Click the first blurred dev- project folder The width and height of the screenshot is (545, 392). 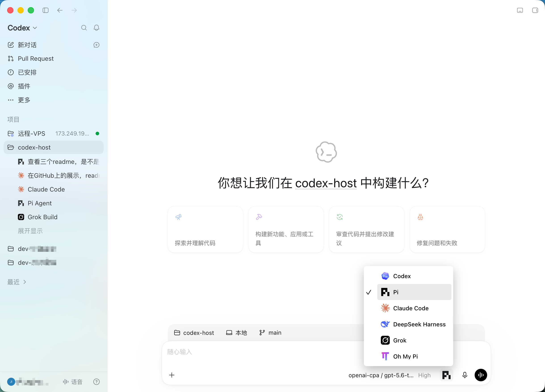54,249
